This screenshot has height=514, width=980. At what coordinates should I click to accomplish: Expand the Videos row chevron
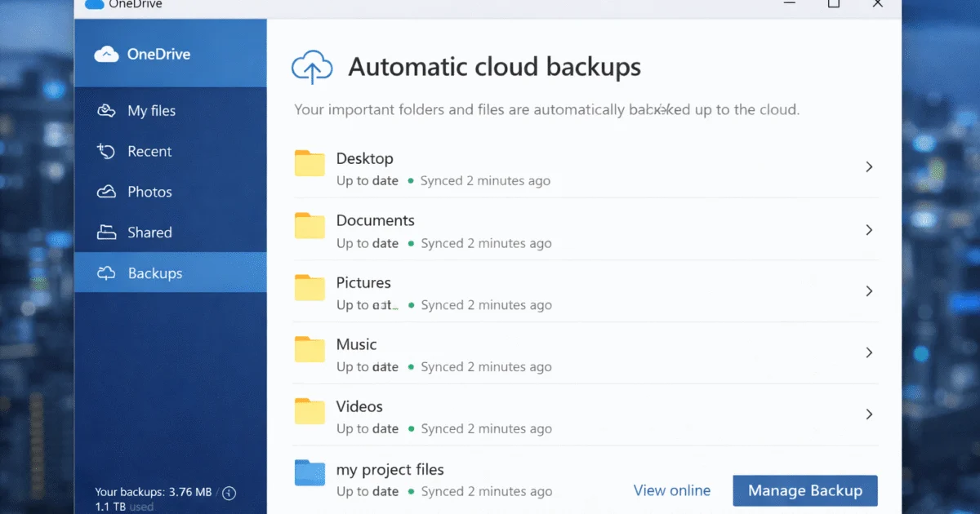[x=869, y=414]
